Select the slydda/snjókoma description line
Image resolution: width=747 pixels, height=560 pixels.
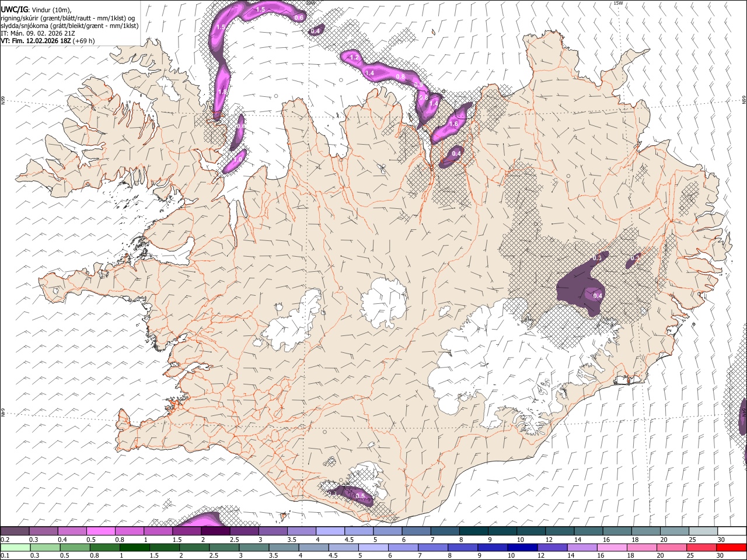click(x=70, y=26)
